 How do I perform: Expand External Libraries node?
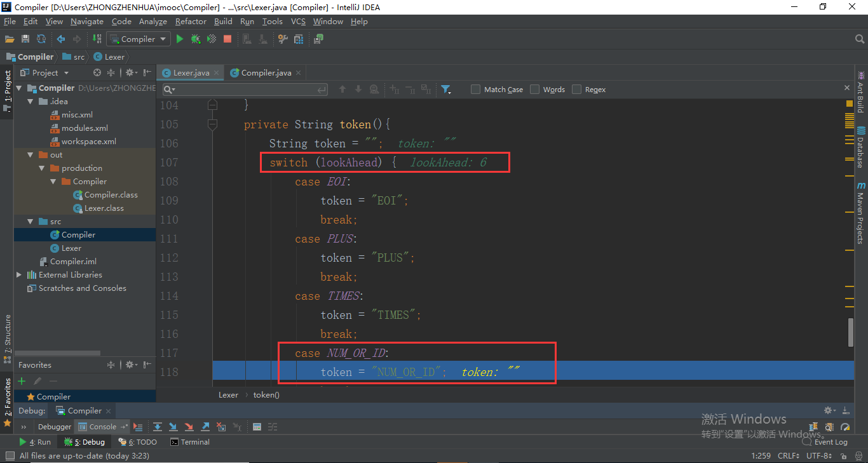[x=19, y=275]
